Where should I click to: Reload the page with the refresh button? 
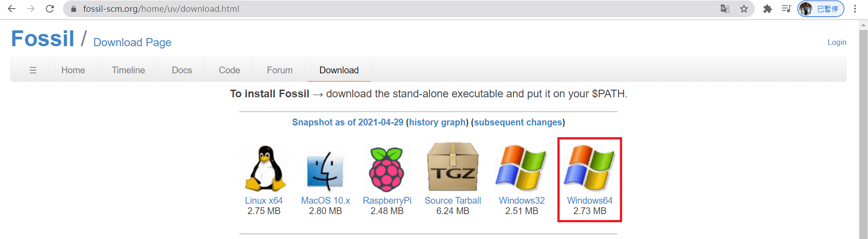[50, 9]
